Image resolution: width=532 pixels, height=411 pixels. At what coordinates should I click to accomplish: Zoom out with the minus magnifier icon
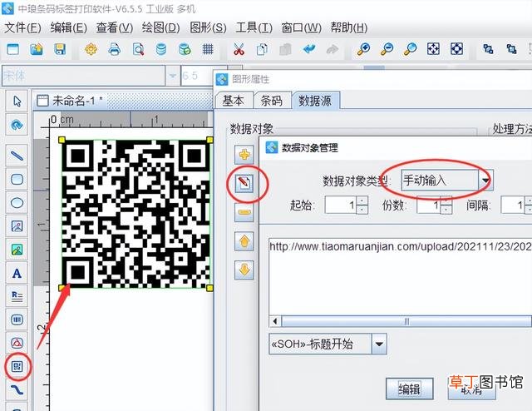point(387,50)
